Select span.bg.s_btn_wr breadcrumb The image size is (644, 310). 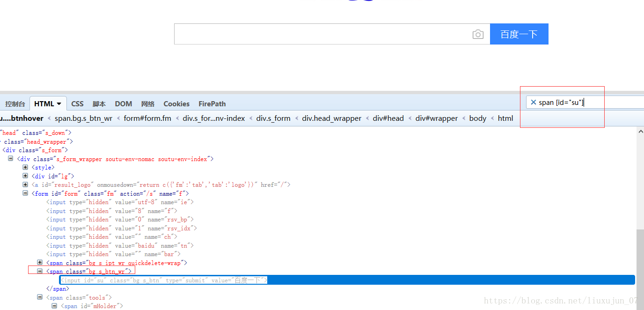(x=83, y=118)
